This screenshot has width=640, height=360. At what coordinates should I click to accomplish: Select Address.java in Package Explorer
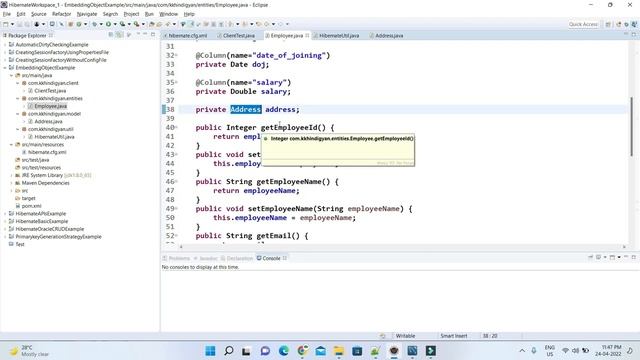coord(48,122)
